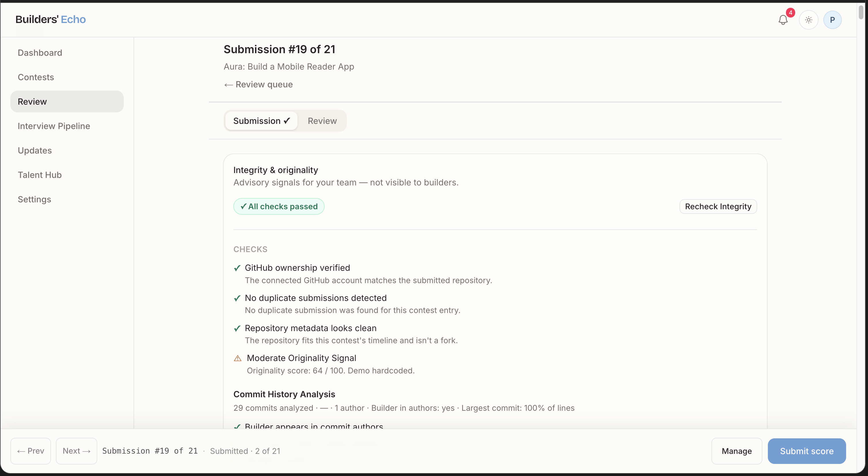Viewport: 868px width, 476px height.
Task: Click the Recheck Integrity button
Action: 718,206
